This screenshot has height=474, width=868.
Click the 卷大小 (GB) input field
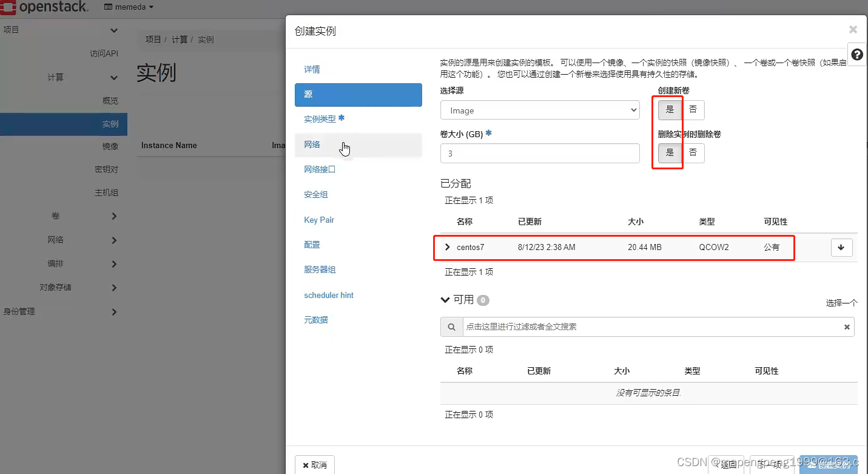coord(540,154)
